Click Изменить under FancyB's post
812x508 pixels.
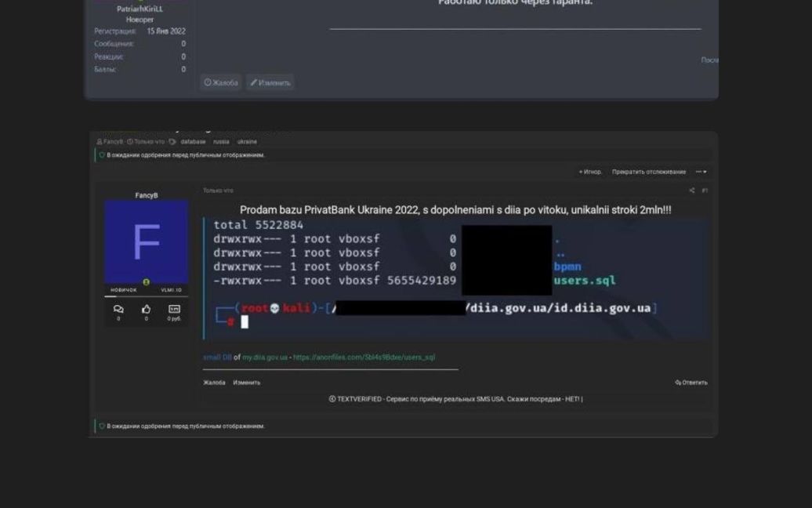246,383
